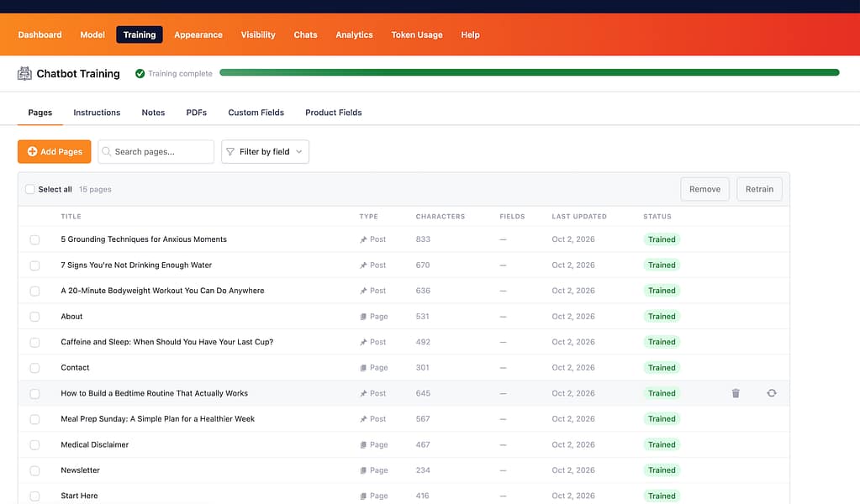Click the STATUS column header
This screenshot has width=860, height=504.
pyautogui.click(x=657, y=217)
